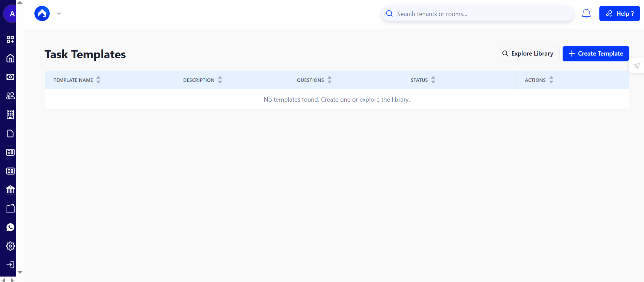Open the notifications bell
Screen dimensions: 644x282
click(586, 14)
